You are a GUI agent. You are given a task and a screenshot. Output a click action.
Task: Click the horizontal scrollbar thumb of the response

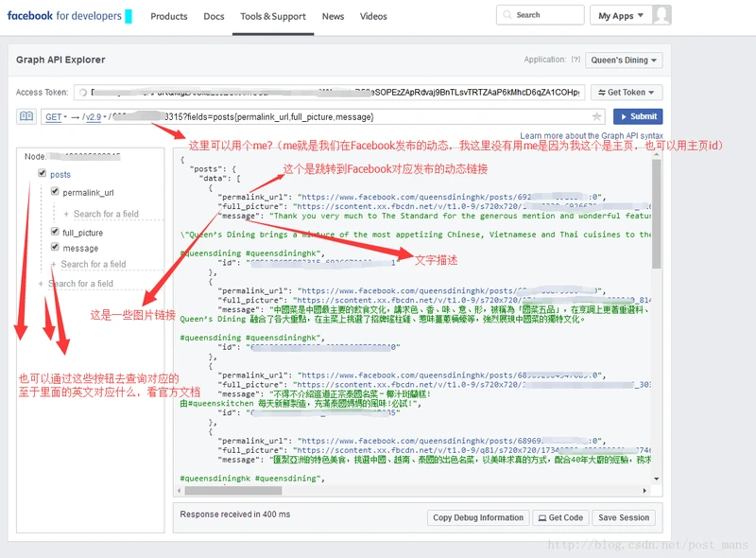233,491
